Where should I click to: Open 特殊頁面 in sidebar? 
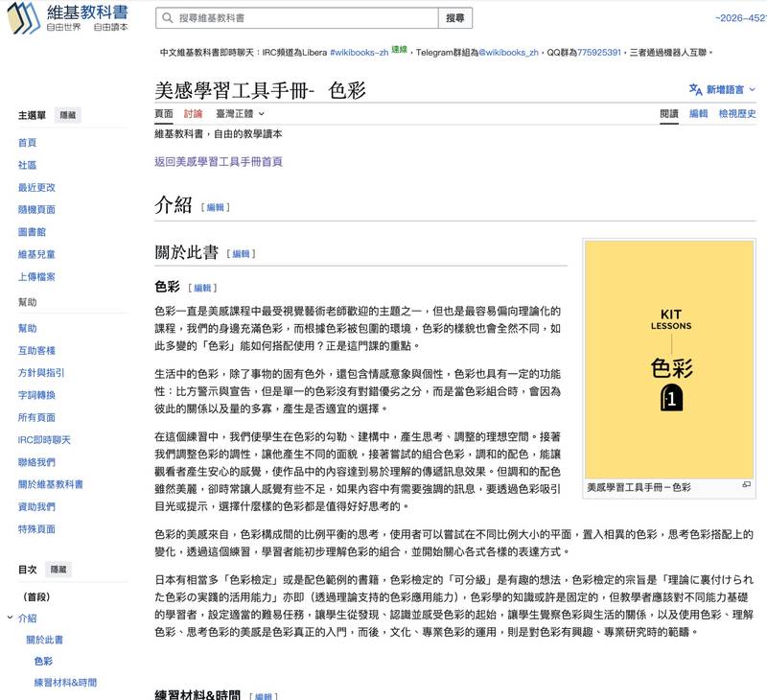36,528
